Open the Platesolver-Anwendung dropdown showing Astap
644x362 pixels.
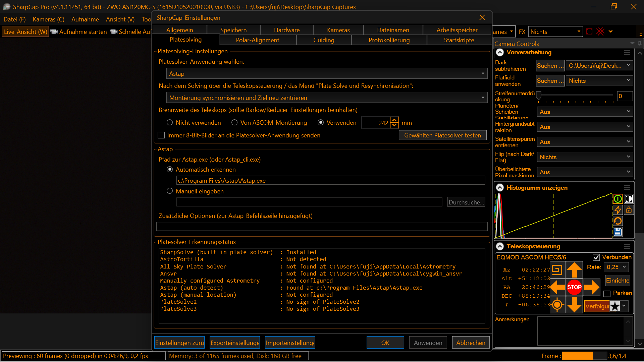click(327, 73)
